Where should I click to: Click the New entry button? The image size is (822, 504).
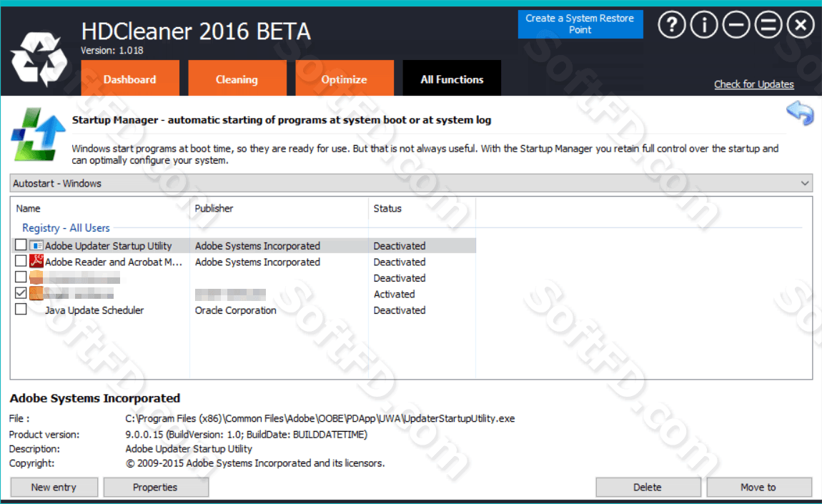54,488
